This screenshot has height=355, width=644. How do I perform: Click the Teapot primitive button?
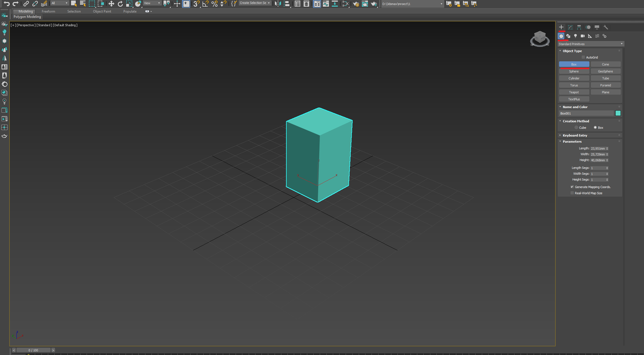pos(574,92)
